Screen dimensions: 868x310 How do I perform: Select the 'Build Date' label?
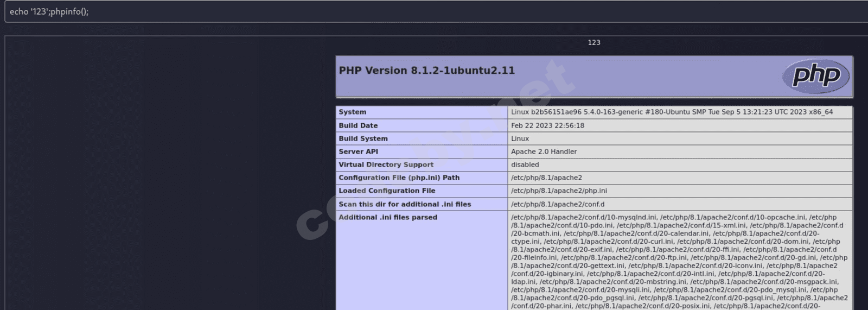(358, 125)
